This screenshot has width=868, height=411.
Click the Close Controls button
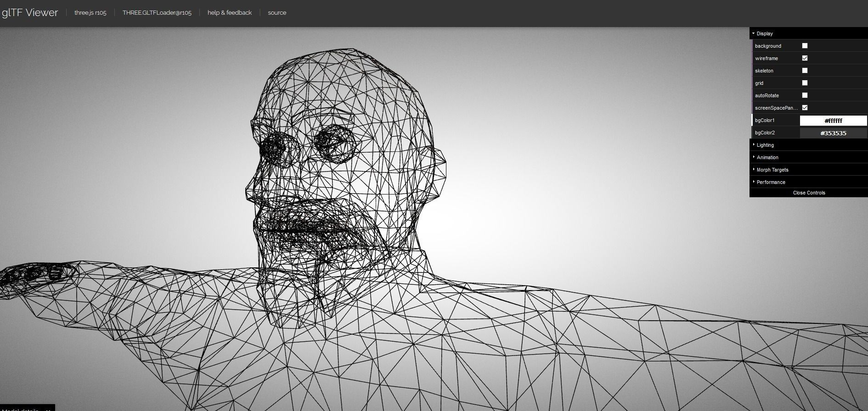click(x=809, y=193)
